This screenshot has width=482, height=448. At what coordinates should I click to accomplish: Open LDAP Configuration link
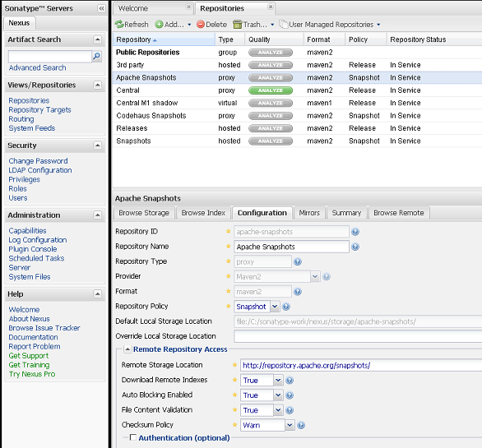click(40, 170)
